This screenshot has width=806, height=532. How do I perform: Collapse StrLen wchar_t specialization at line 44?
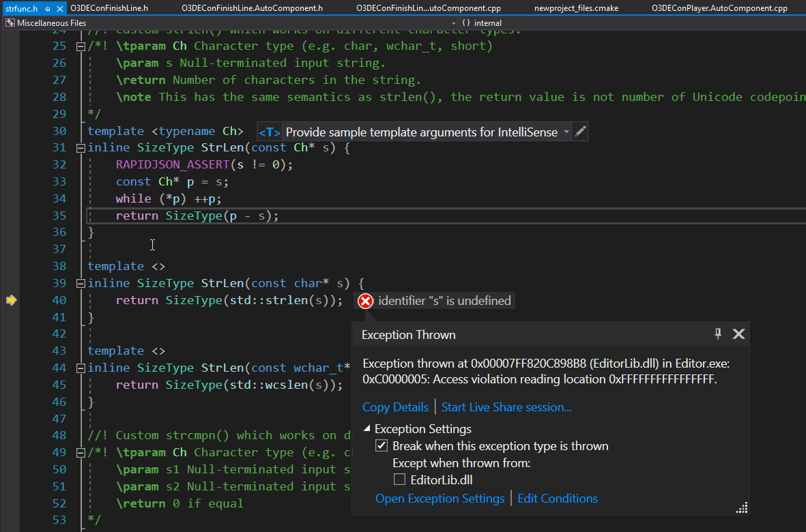tap(81, 368)
